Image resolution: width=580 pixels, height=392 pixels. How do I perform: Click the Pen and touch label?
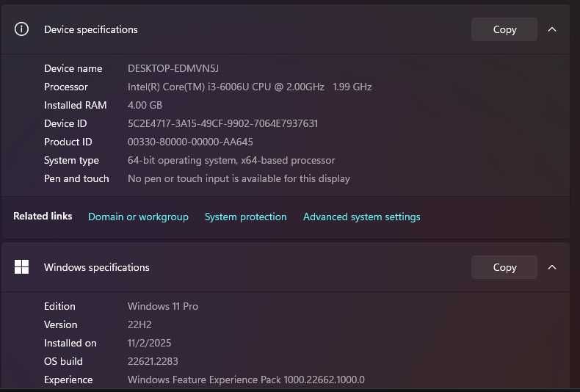pyautogui.click(x=76, y=178)
